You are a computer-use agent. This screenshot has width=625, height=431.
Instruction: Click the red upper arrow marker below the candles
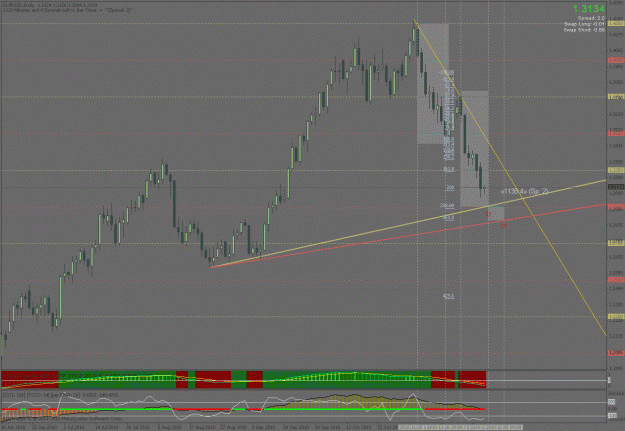point(489,215)
